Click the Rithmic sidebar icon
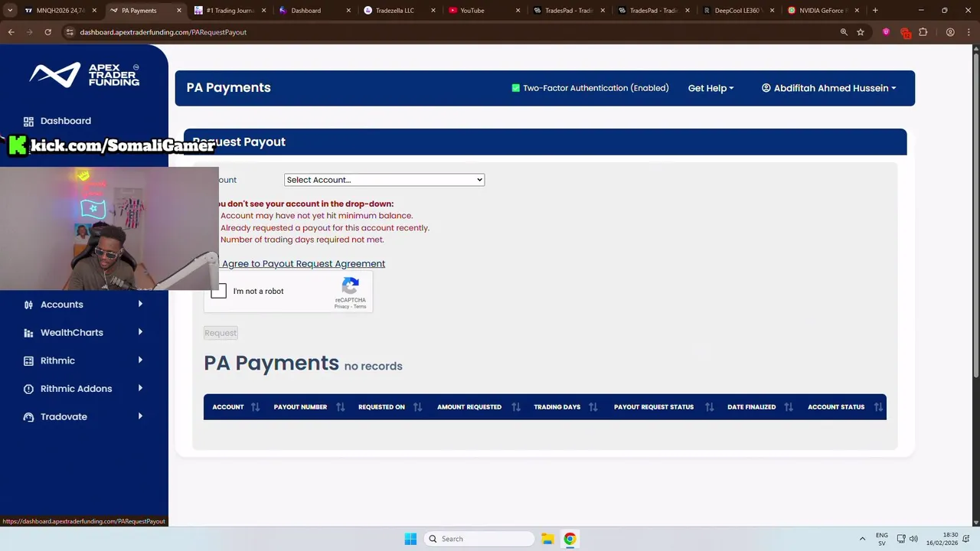This screenshot has height=551, width=980. [28, 360]
